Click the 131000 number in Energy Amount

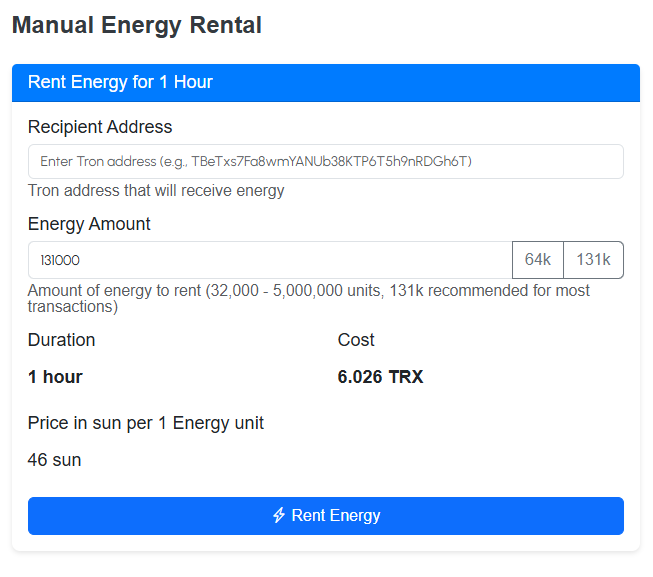(x=60, y=260)
